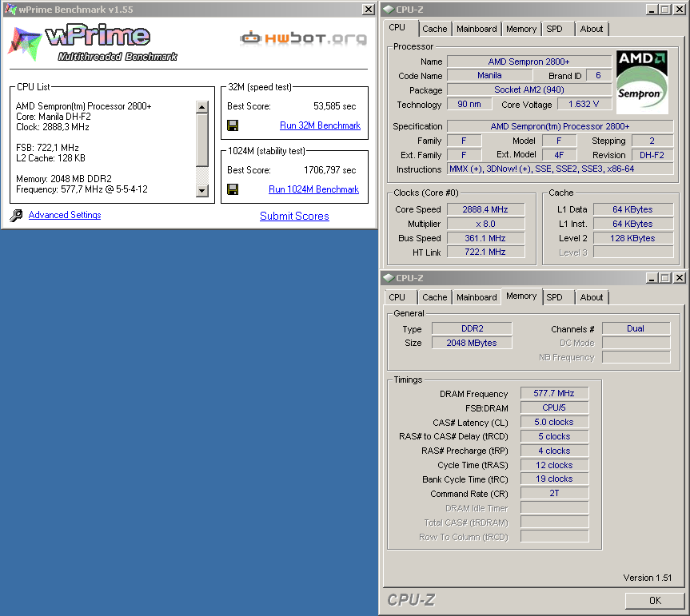Click memory Type value DDR2
This screenshot has height=616, width=690.
click(x=472, y=329)
